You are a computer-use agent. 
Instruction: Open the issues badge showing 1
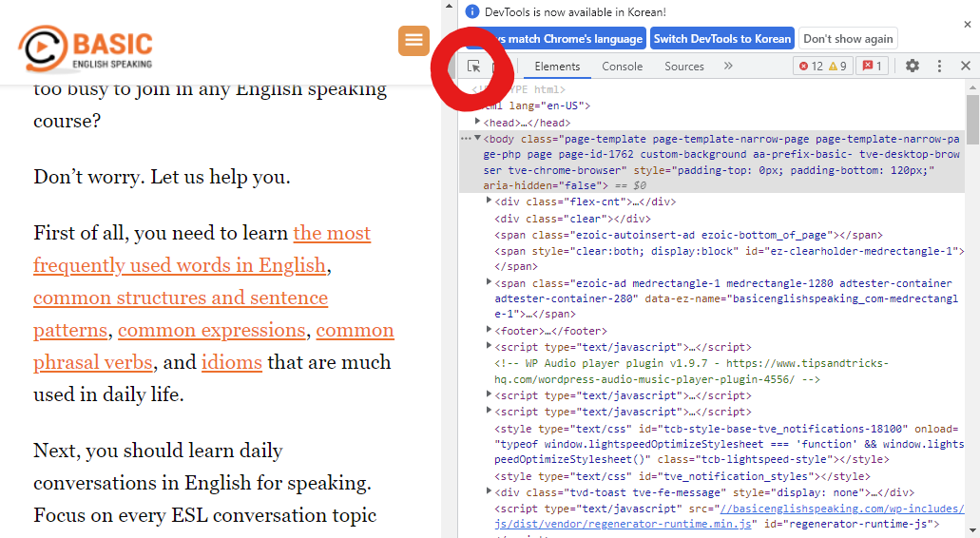click(873, 67)
